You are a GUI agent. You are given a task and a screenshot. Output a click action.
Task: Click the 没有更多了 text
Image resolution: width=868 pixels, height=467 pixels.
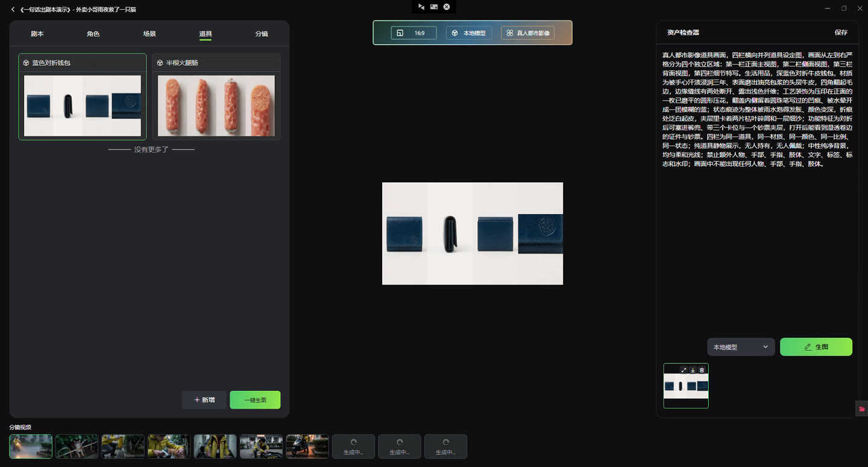[151, 149]
